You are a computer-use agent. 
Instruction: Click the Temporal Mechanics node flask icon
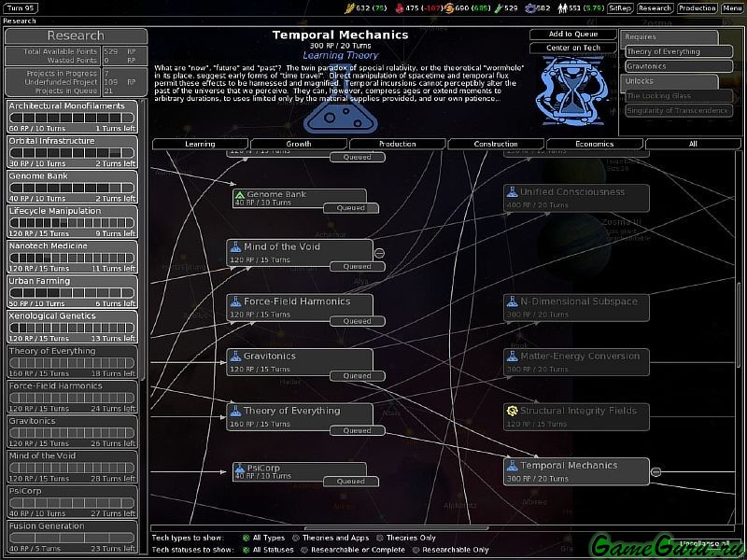[512, 466]
